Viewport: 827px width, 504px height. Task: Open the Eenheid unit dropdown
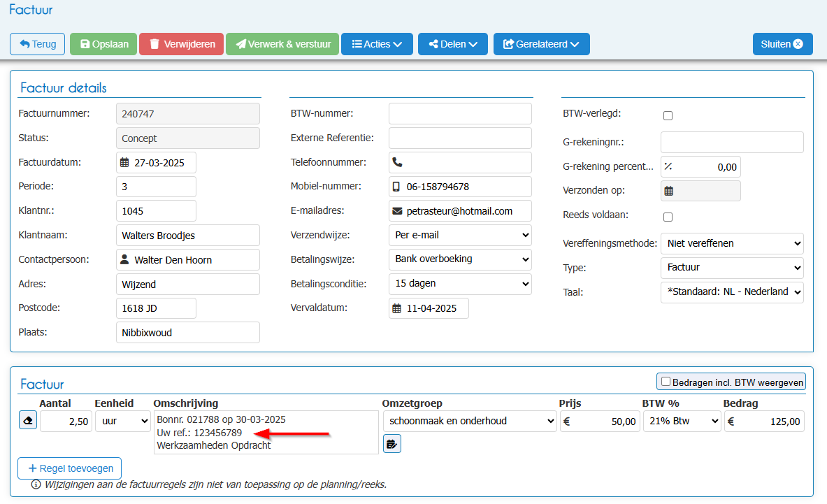(123, 422)
